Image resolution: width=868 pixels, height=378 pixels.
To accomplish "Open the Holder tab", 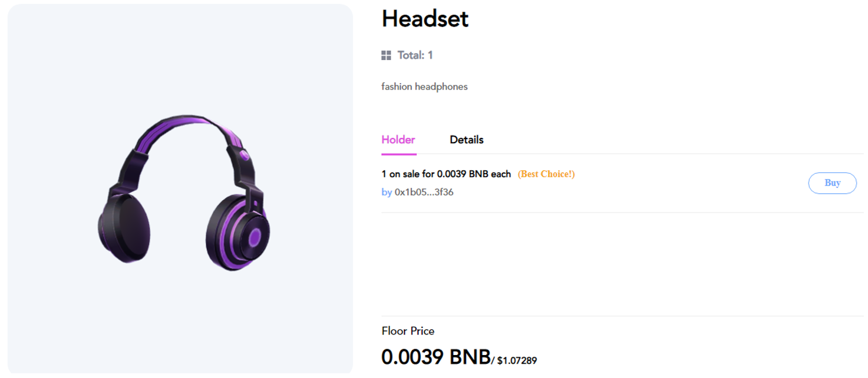I will [398, 140].
